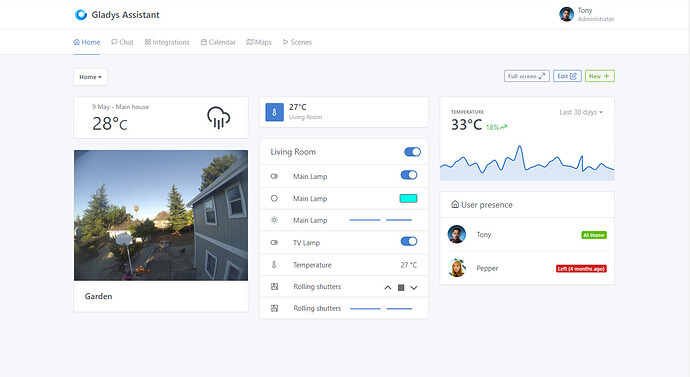The width and height of the screenshot is (690, 377).
Task: Click the Rolling shutters position slider
Action: click(381, 309)
